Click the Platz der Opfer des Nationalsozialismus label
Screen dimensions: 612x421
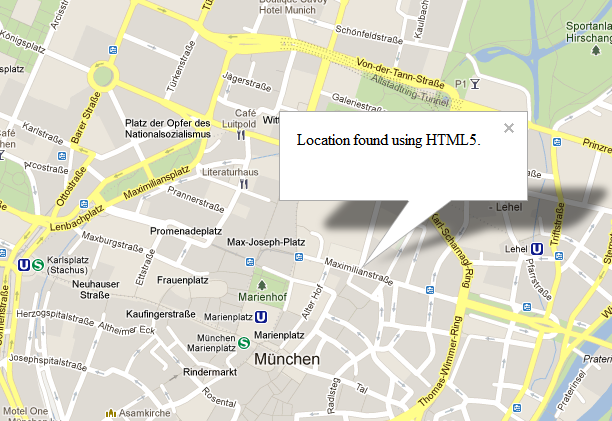pos(168,129)
